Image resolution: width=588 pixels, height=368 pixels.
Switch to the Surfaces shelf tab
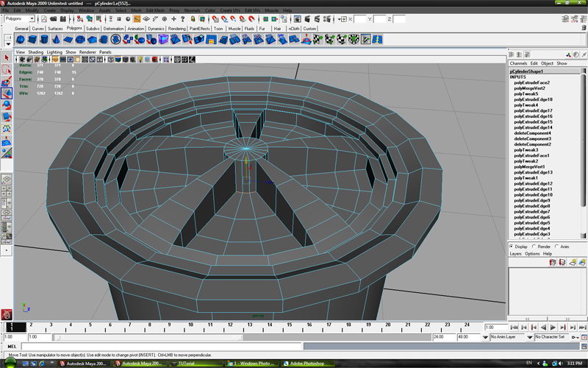55,29
